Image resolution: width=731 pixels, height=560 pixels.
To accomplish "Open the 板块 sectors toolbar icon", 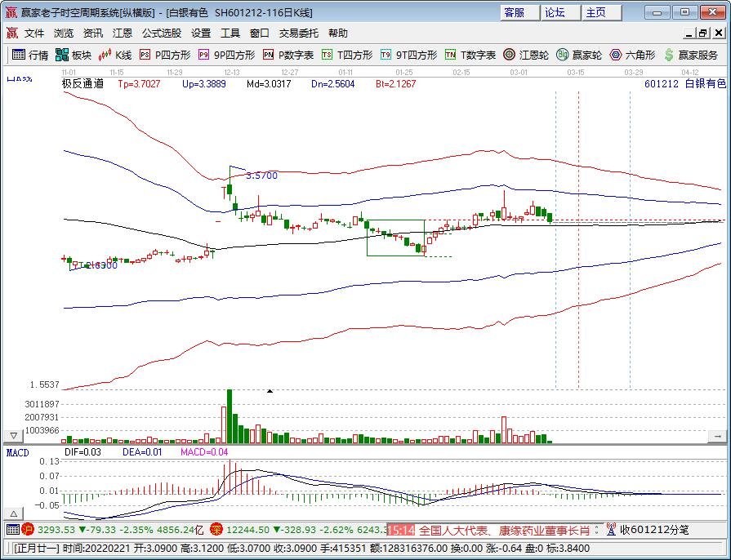I will (x=74, y=55).
